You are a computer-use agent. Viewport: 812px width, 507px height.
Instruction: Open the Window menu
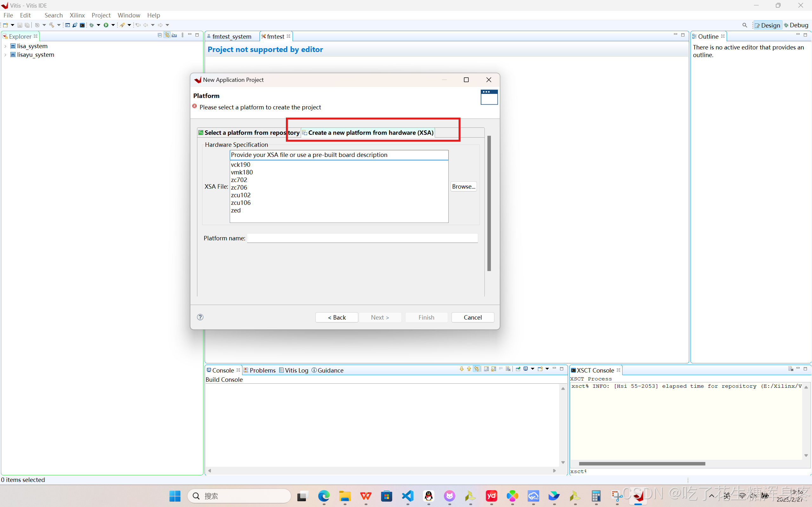click(x=129, y=15)
